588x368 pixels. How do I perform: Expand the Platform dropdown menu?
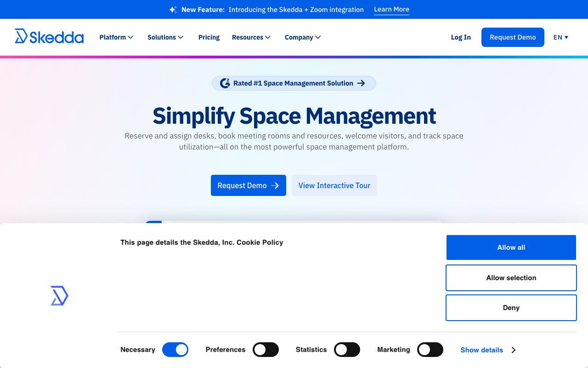pos(116,37)
